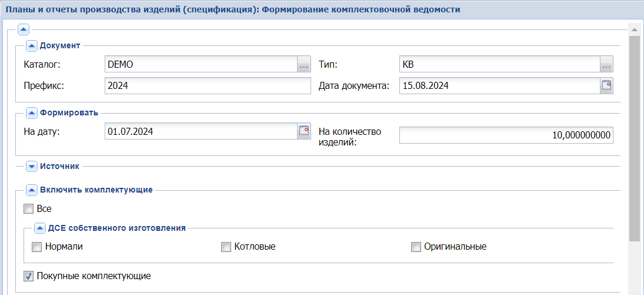The height and width of the screenshot is (295, 644).
Task: Collapse ДСЕ собственного изготовления group
Action: 40,228
